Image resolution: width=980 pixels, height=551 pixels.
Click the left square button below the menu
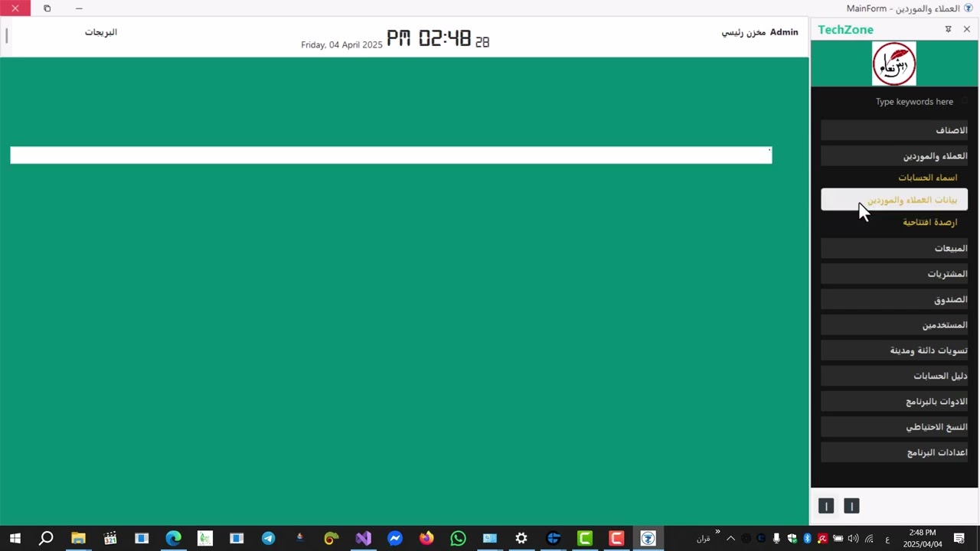coord(826,506)
